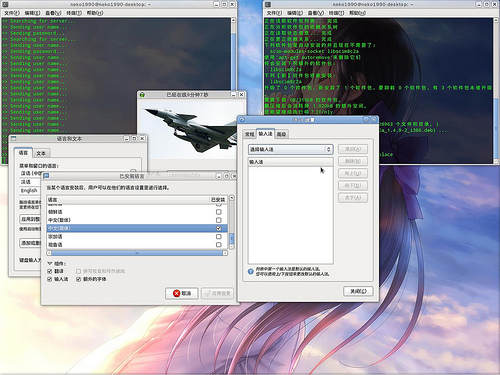500x375 pixels.
Task: Click the installed-languages horizontal scrollbar
Action: [137, 253]
